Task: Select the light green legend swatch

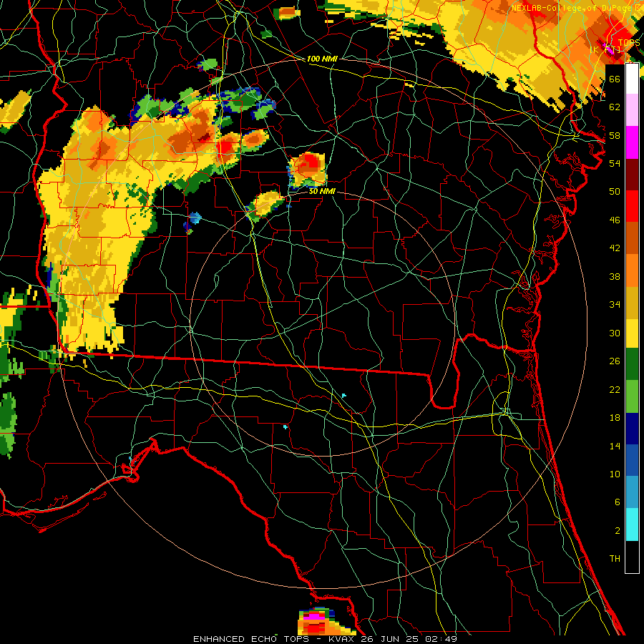Action: (x=632, y=396)
